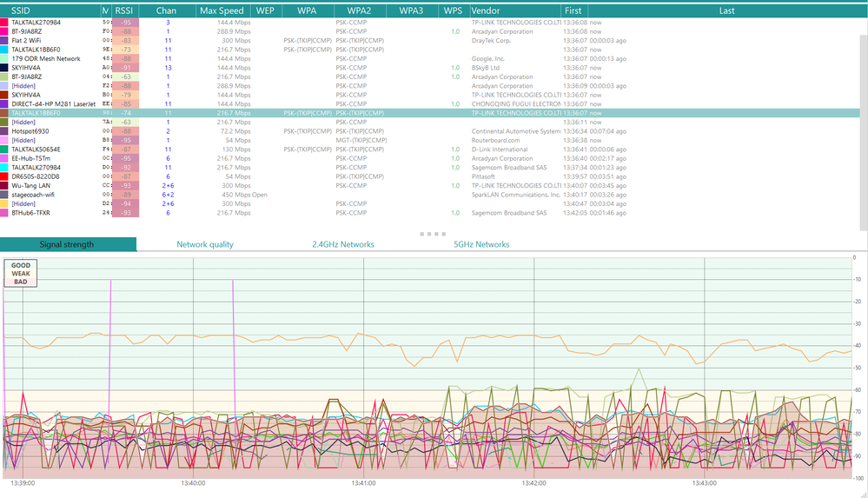Click the TALKTALK50654E color swatch
Screen dimensions: 868x498
pyautogui.click(x=3, y=149)
